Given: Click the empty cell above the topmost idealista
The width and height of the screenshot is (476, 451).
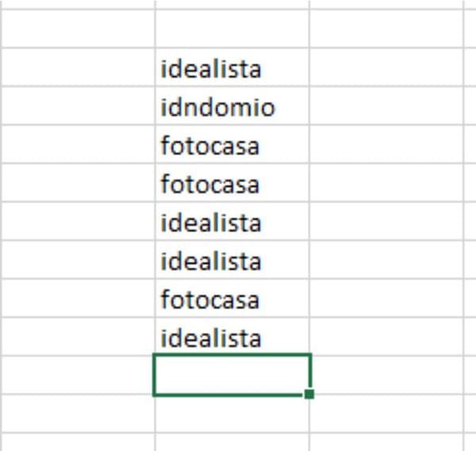Looking at the screenshot, I should click(232, 30).
